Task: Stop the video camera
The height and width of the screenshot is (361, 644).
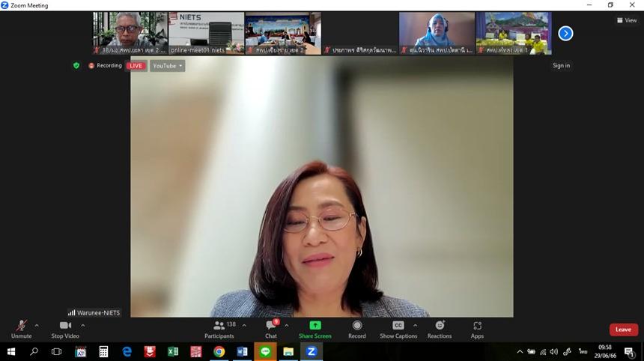Action: point(65,330)
